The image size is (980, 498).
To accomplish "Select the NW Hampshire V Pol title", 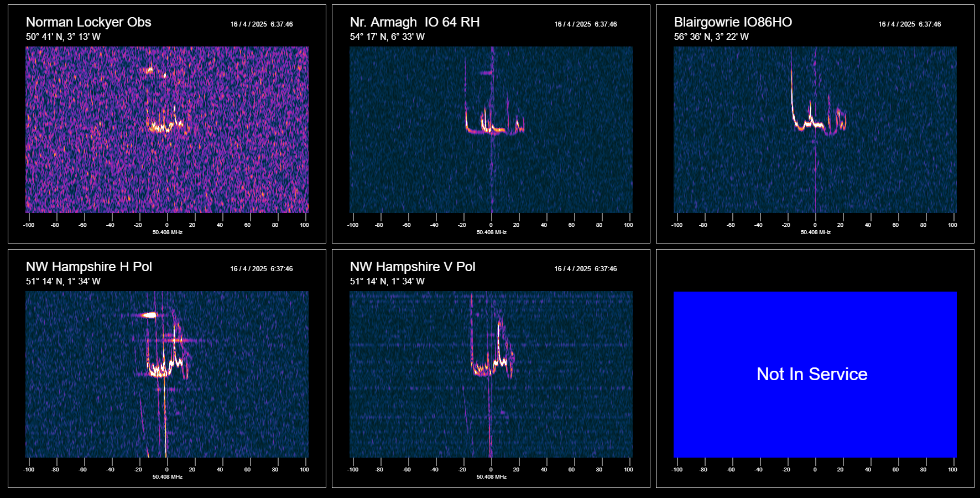I will point(413,267).
